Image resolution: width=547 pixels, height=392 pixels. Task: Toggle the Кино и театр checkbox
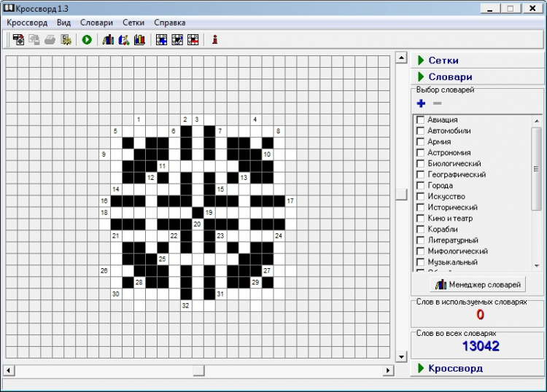[x=421, y=219]
